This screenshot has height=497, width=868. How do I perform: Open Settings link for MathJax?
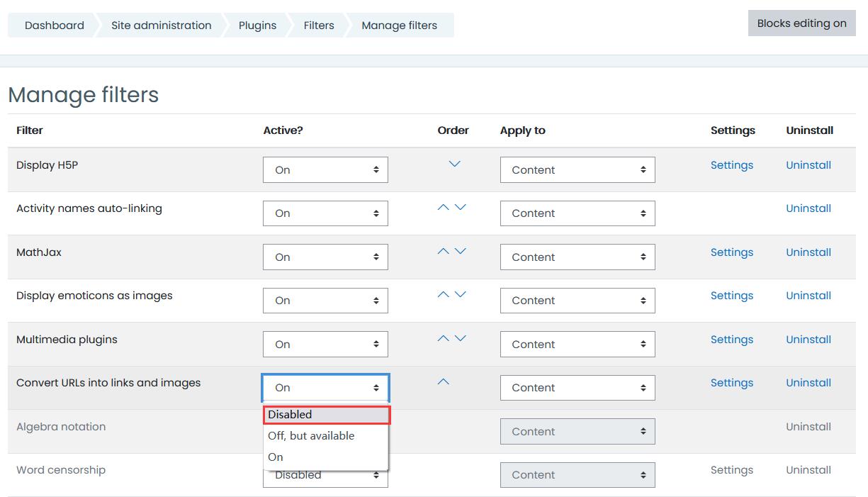731,252
